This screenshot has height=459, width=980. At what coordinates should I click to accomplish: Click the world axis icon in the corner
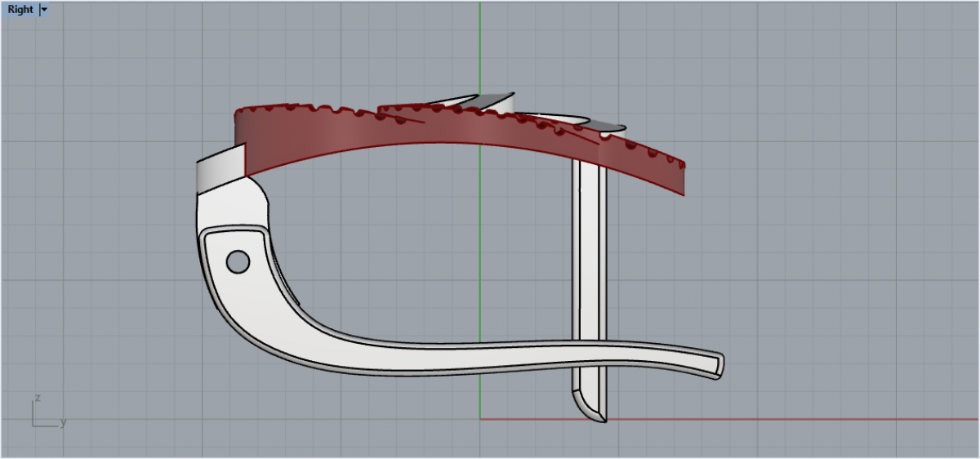[39, 418]
